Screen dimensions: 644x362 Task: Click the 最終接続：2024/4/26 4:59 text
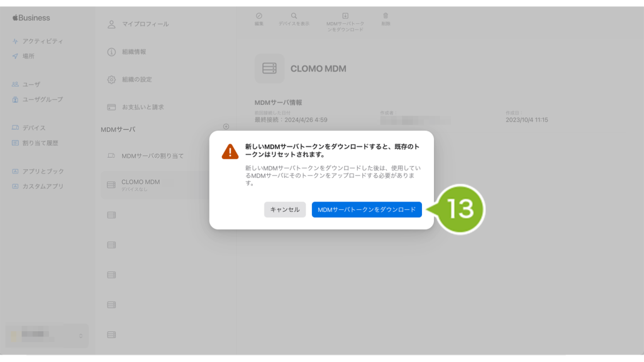point(291,120)
